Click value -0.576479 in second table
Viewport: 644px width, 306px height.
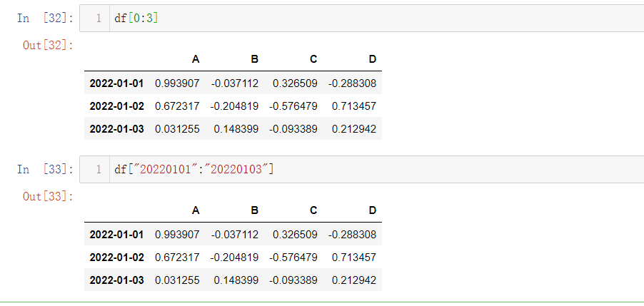click(x=293, y=257)
